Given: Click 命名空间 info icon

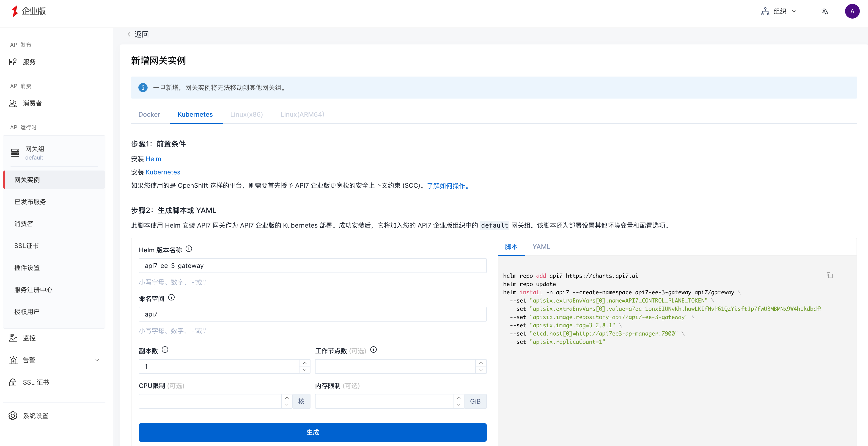Looking at the screenshot, I should click(x=171, y=298).
